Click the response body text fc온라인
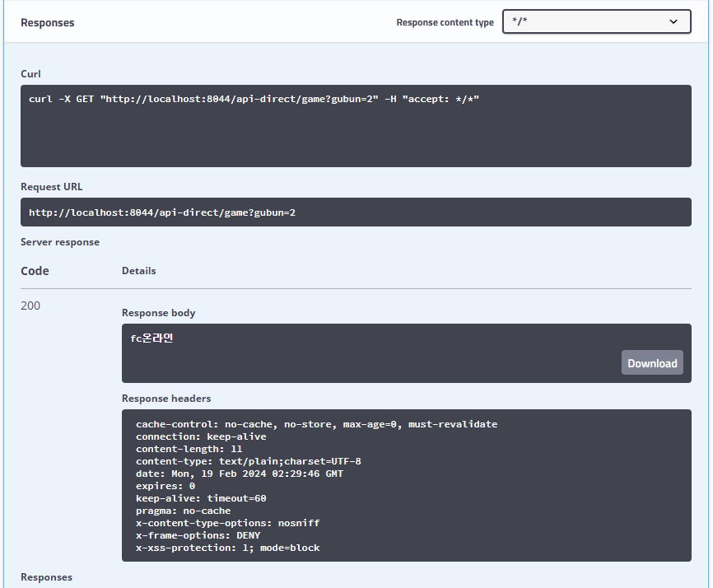 pyautogui.click(x=151, y=338)
